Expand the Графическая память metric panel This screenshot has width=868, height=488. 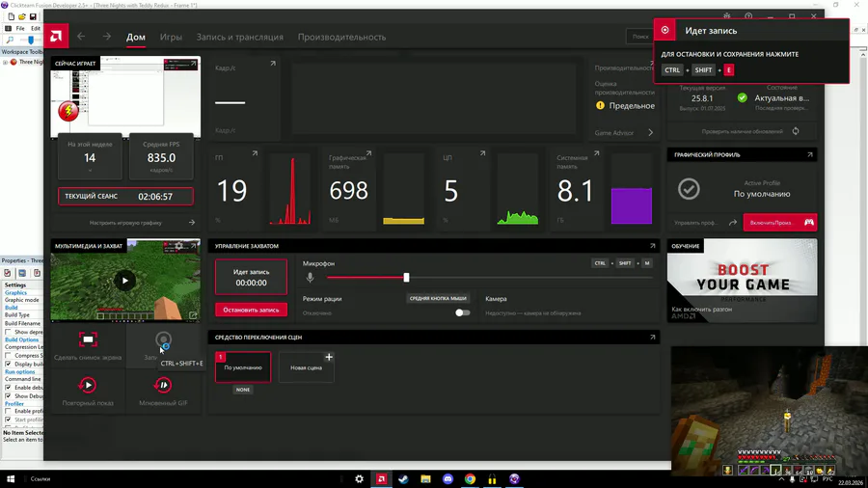pyautogui.click(x=368, y=153)
